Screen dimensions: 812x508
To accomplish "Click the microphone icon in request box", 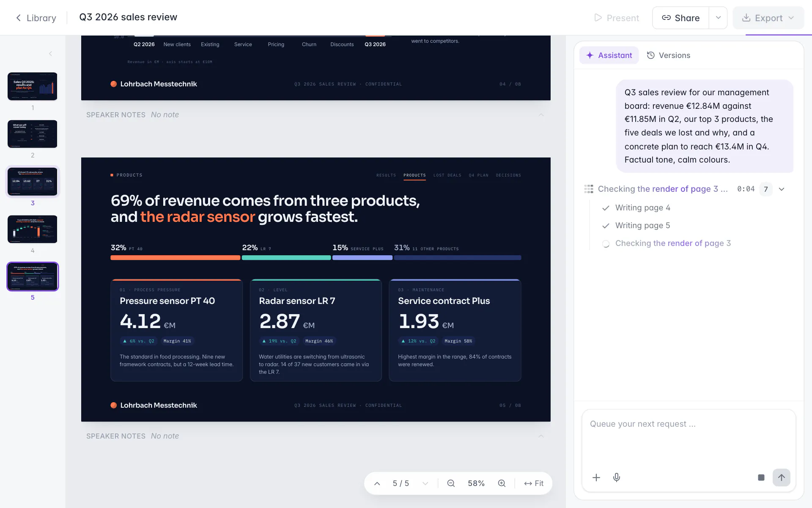I will tap(617, 478).
